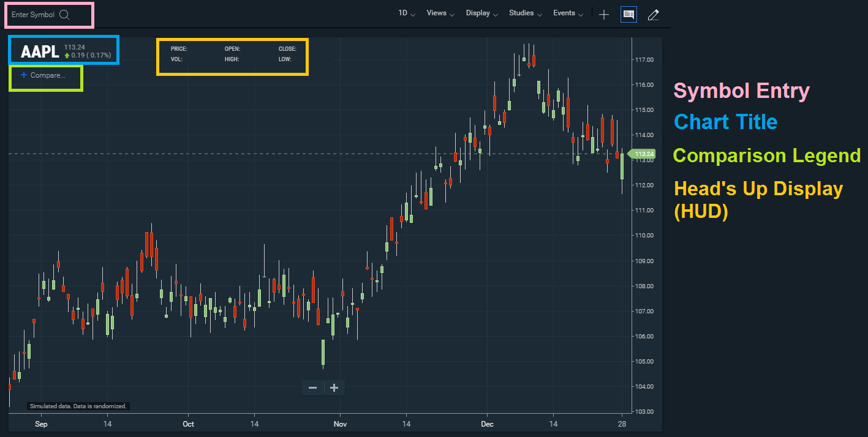Select the CLOSE: label in the HUD
This screenshot has height=437, width=868.
[287, 48]
